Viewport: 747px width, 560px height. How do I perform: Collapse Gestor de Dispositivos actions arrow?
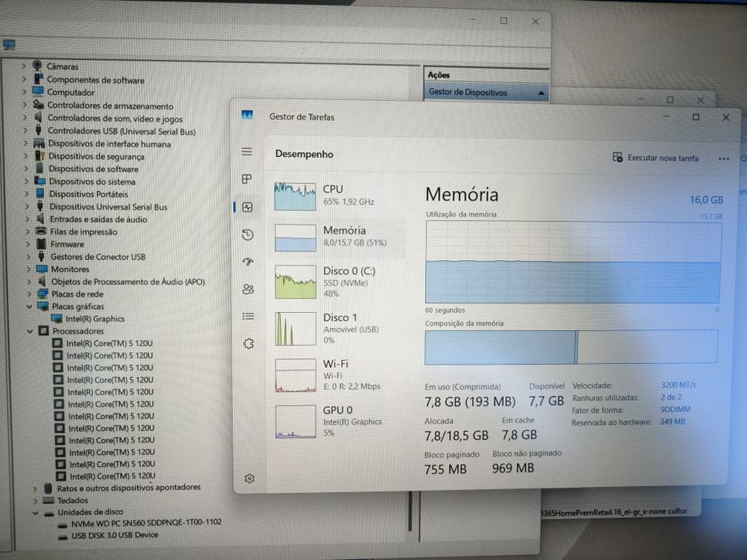(x=540, y=93)
